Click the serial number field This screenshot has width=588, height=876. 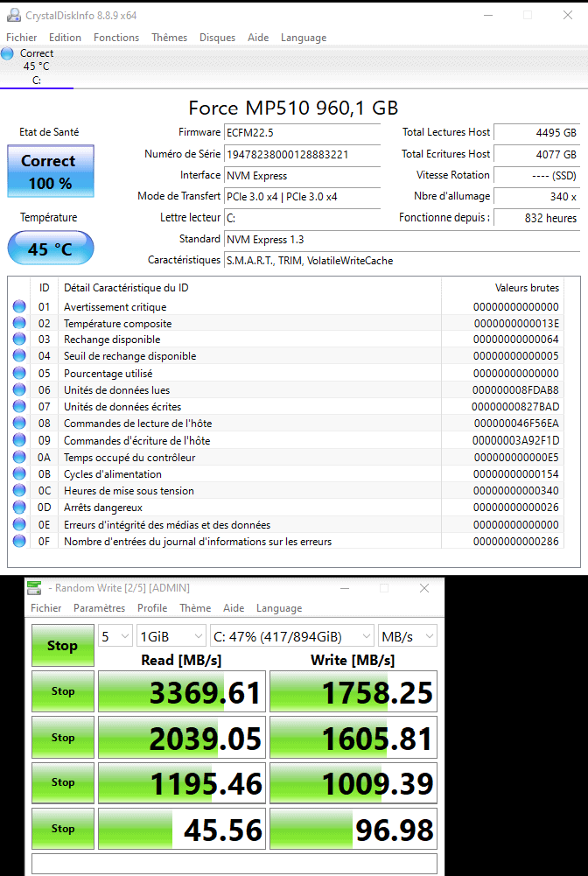(x=302, y=154)
